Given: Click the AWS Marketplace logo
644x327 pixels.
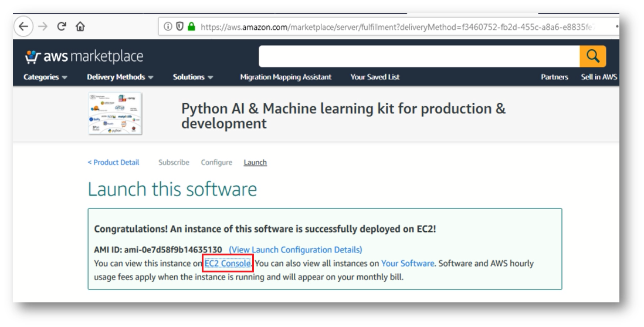Looking at the screenshot, I should 84,56.
